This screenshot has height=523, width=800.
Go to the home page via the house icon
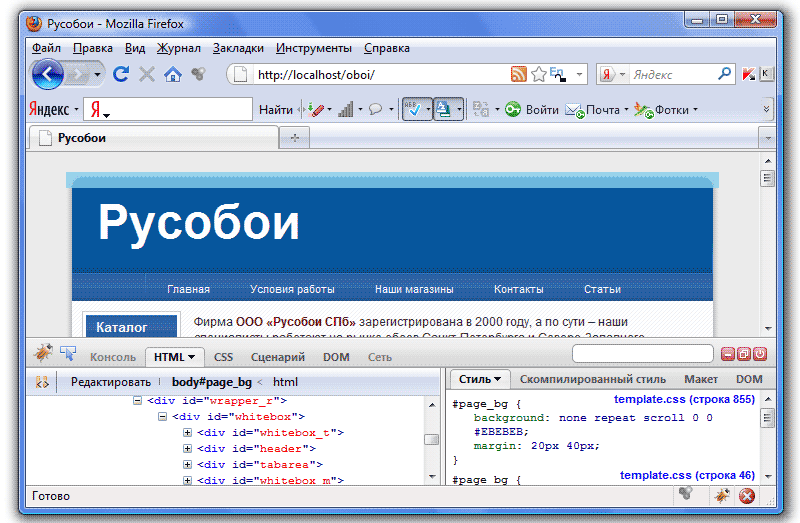coord(173,74)
